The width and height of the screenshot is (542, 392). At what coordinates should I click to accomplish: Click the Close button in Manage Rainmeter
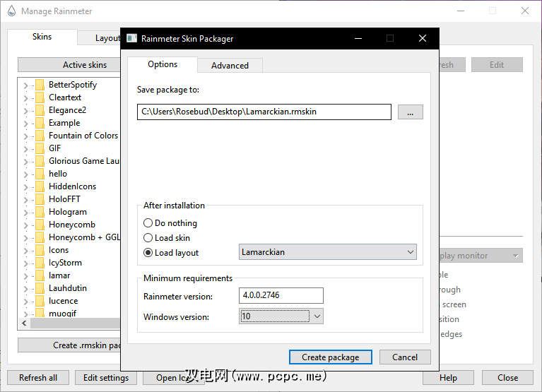point(507,377)
